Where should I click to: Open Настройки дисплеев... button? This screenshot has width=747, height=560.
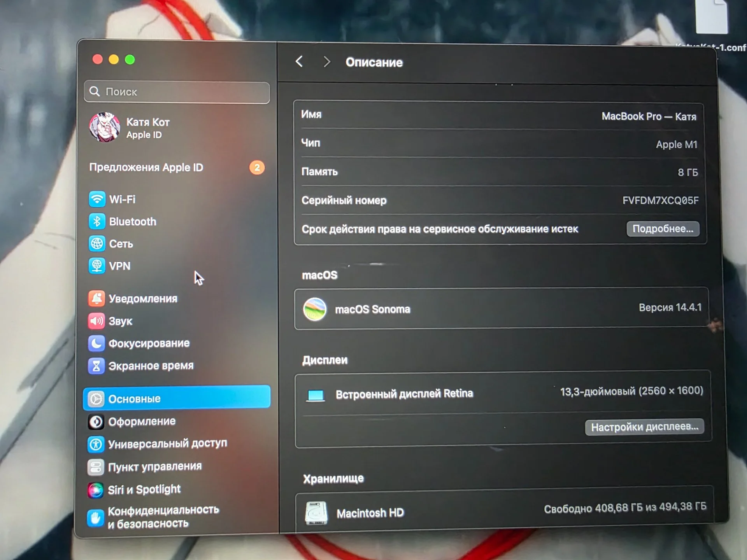pos(645,427)
